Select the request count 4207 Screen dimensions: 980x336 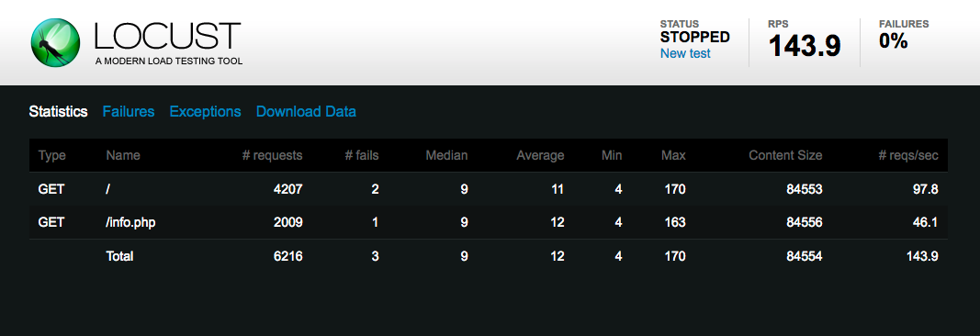click(x=288, y=189)
